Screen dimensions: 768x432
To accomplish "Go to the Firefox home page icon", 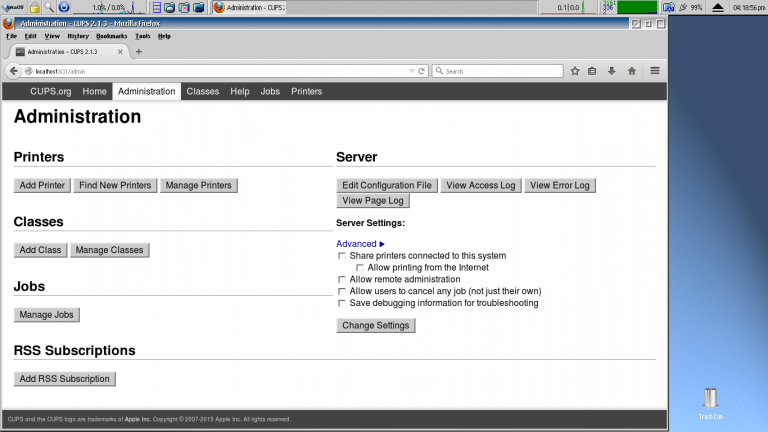I will pyautogui.click(x=631, y=71).
